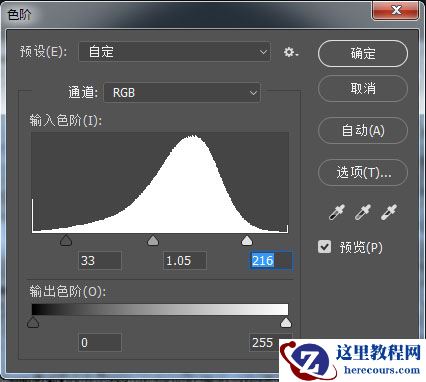Viewport: 426px width, 382px height.
Task: Click the output white slider handle
Action: [286, 322]
